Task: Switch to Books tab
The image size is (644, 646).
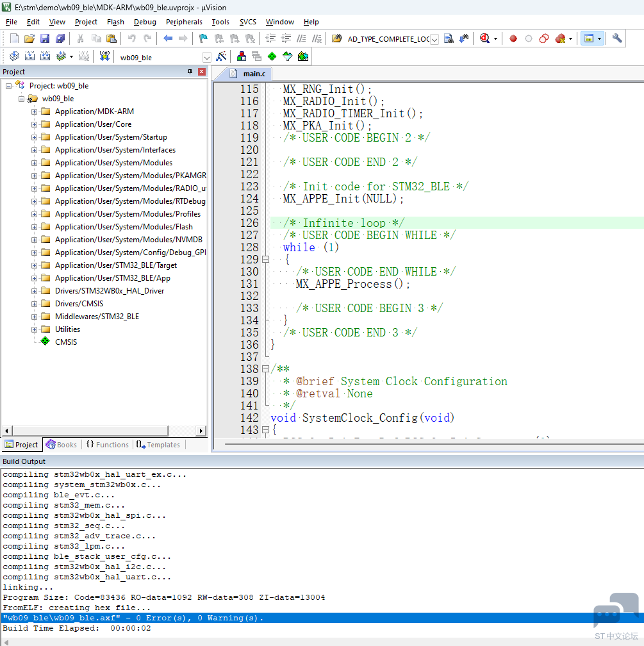Action: click(62, 445)
